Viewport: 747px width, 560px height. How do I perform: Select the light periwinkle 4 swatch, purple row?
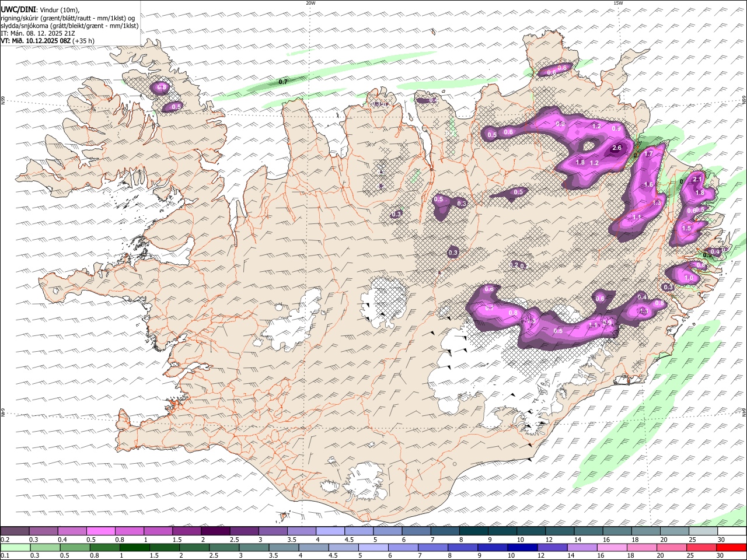click(x=330, y=531)
